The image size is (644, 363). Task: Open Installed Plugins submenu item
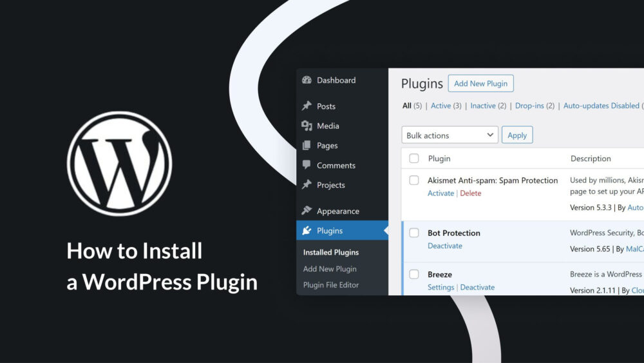point(331,252)
